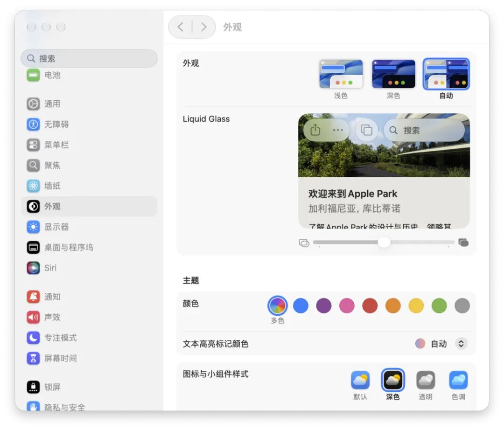Select the 显示器 displays icon
The image size is (504, 430).
coord(33,227)
